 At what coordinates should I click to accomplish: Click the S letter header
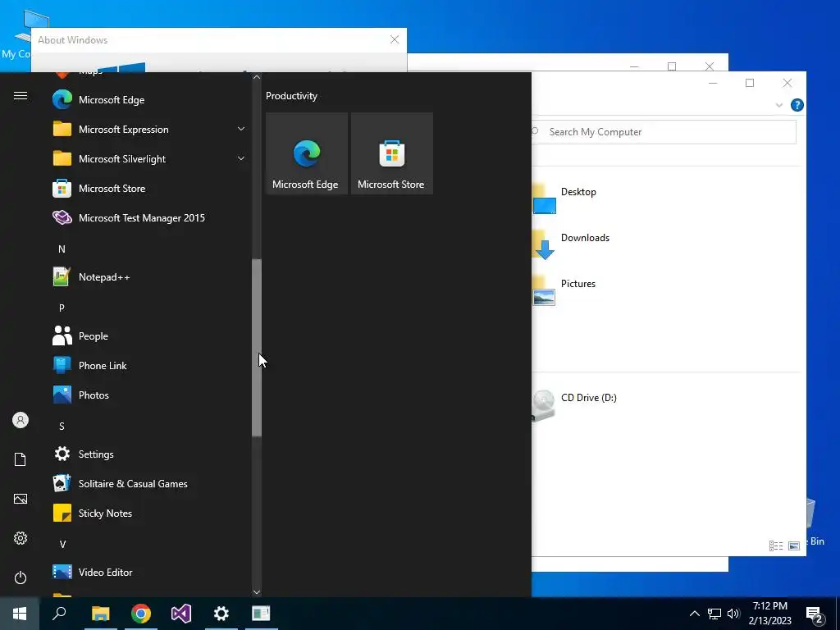(62, 427)
